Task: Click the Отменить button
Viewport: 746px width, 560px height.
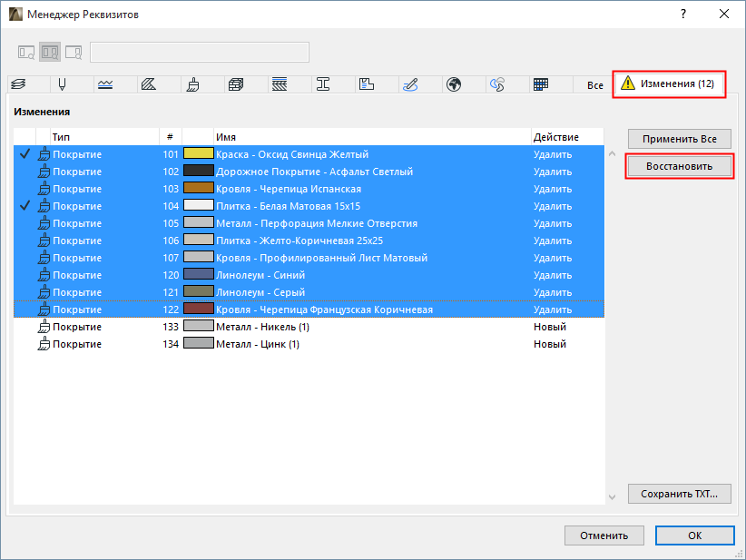Action: pos(604,535)
